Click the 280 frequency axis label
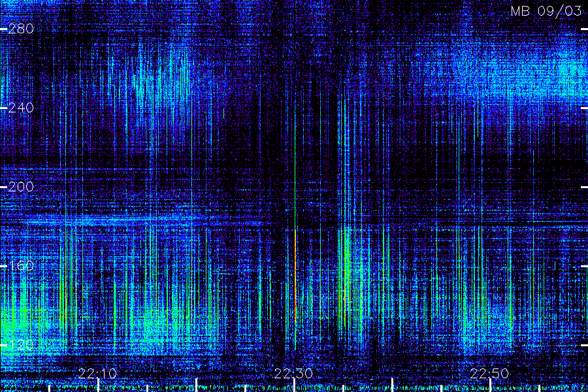 21,29
